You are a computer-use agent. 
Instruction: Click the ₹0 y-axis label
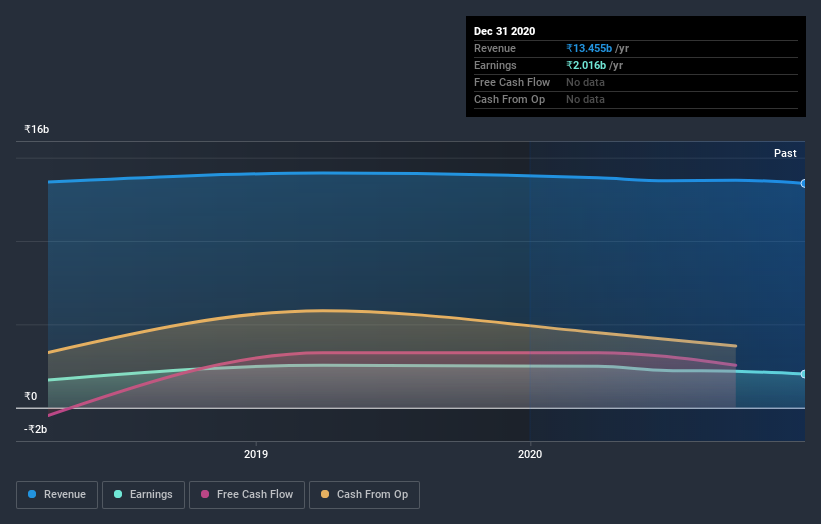(30, 396)
